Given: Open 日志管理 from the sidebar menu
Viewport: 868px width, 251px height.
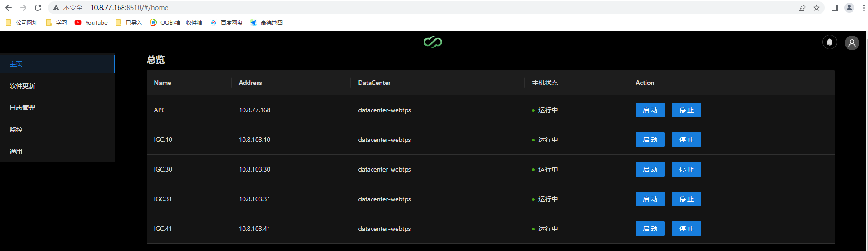Looking at the screenshot, I should 22,108.
